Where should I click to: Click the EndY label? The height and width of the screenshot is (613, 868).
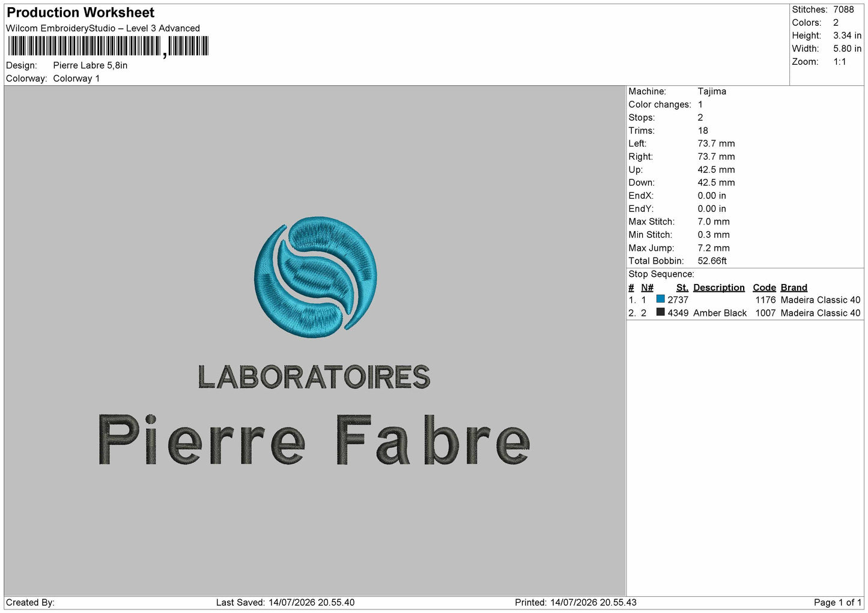click(640, 209)
